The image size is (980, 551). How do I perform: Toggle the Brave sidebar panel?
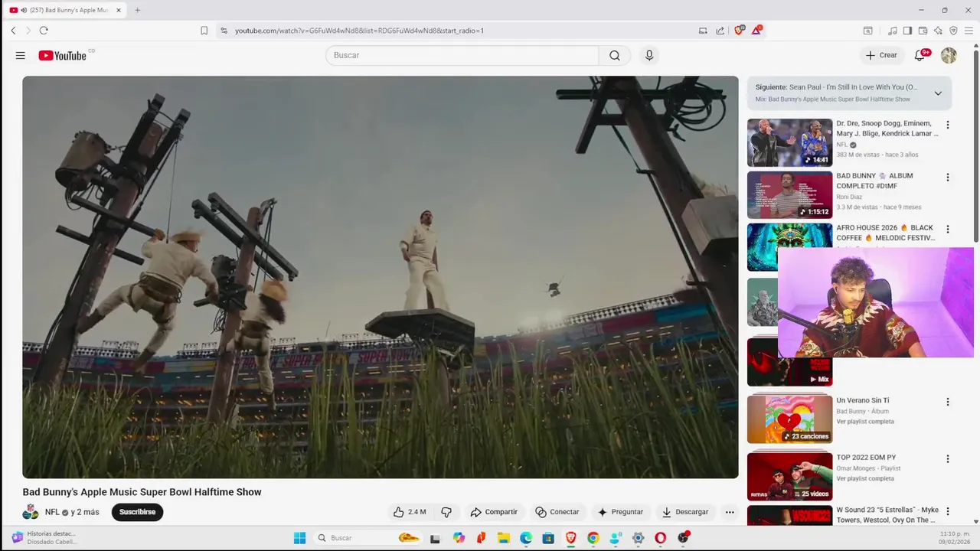[907, 31]
